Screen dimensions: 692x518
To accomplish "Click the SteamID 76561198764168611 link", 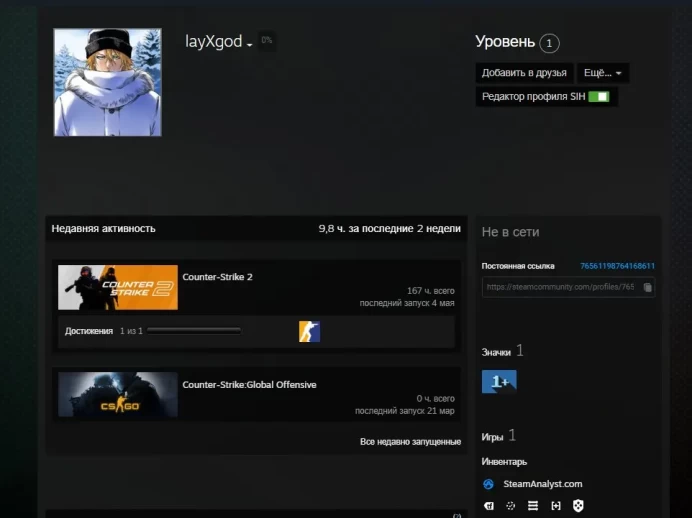I will click(x=617, y=266).
